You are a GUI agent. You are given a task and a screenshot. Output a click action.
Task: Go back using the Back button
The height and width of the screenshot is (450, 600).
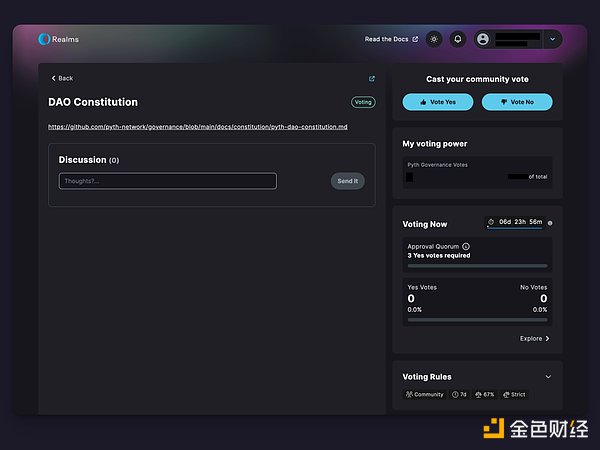(x=62, y=78)
